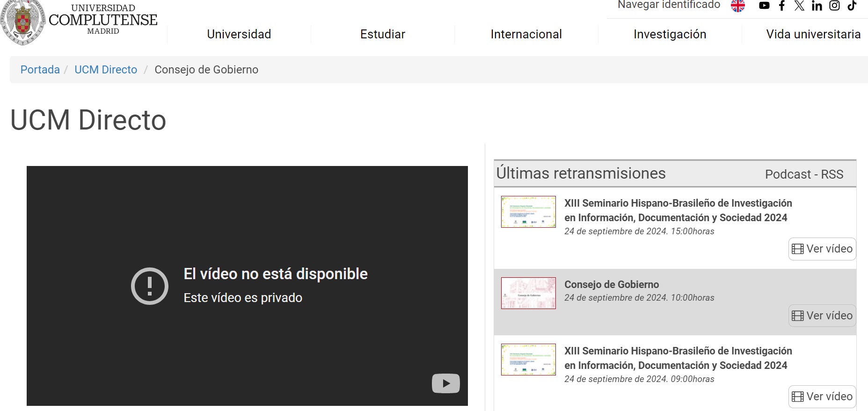Open the Instagram icon in header

coord(834,6)
